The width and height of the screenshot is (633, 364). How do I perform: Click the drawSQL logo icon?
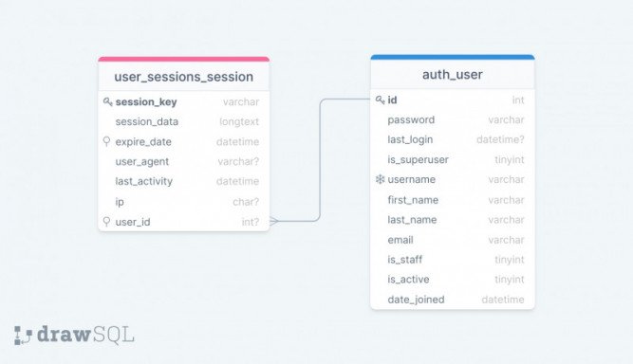pos(23,335)
